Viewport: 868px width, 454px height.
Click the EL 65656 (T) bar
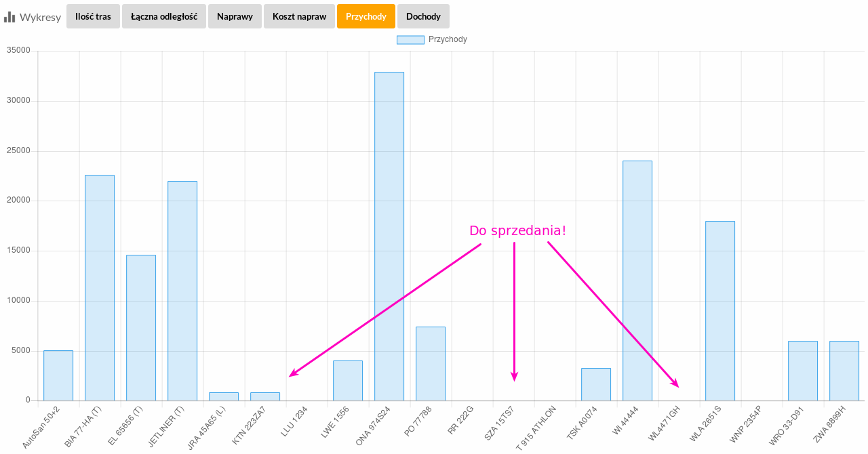(x=141, y=328)
